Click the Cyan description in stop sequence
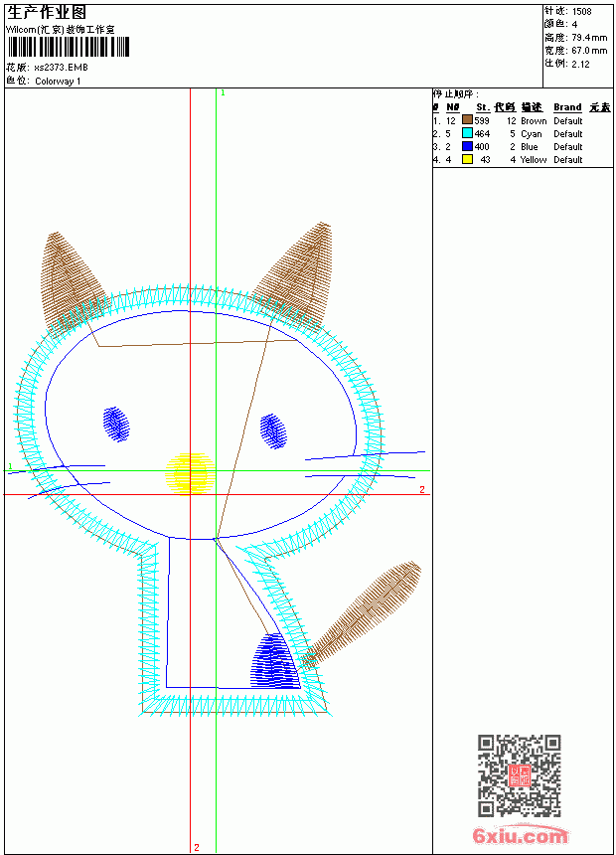 click(532, 134)
